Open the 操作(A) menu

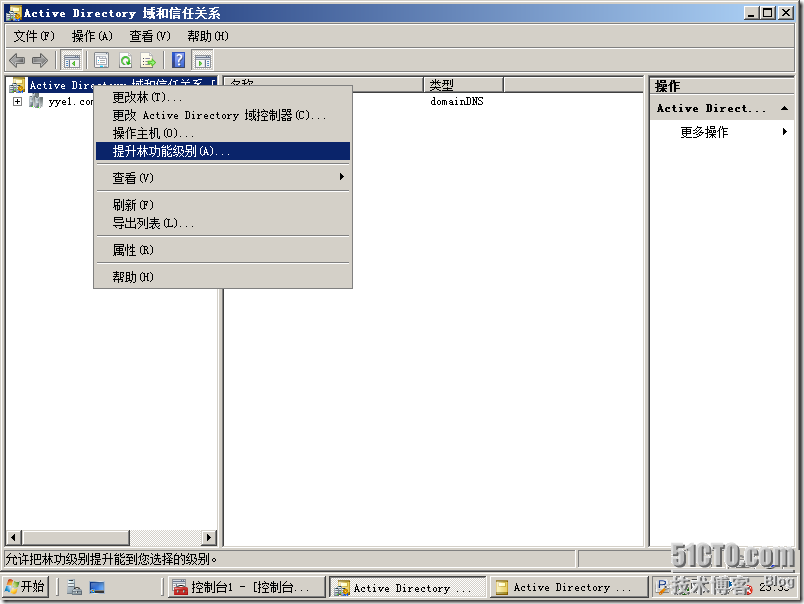point(92,36)
